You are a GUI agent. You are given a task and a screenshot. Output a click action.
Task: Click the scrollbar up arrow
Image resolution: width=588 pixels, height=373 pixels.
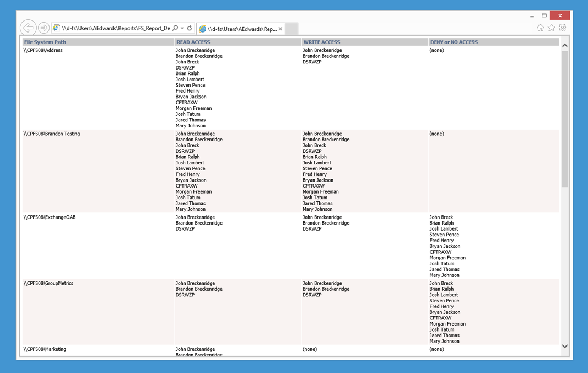[x=565, y=45]
